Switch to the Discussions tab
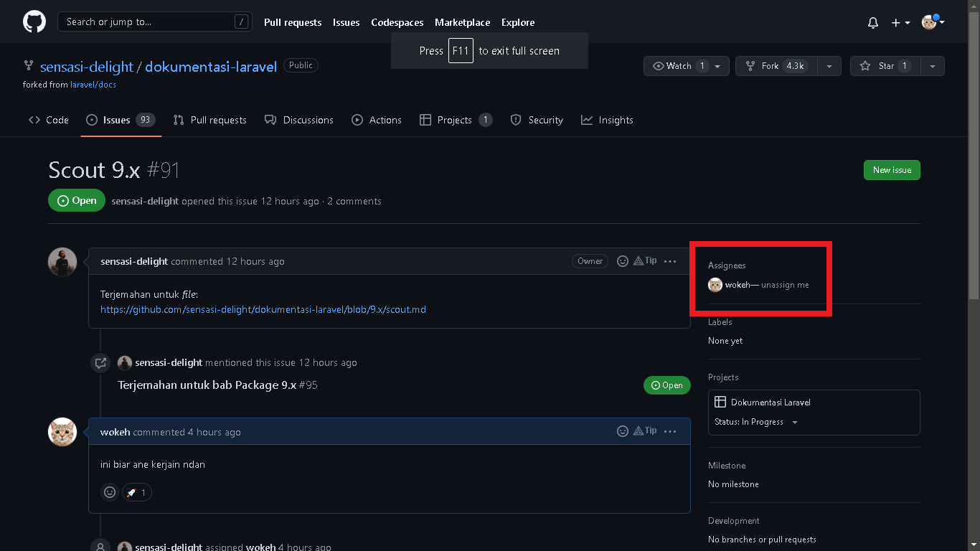The width and height of the screenshot is (980, 551). pos(299,120)
